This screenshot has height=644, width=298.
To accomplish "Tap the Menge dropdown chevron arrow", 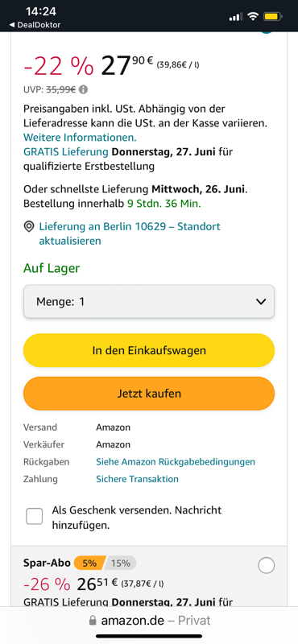I will pyautogui.click(x=261, y=302).
